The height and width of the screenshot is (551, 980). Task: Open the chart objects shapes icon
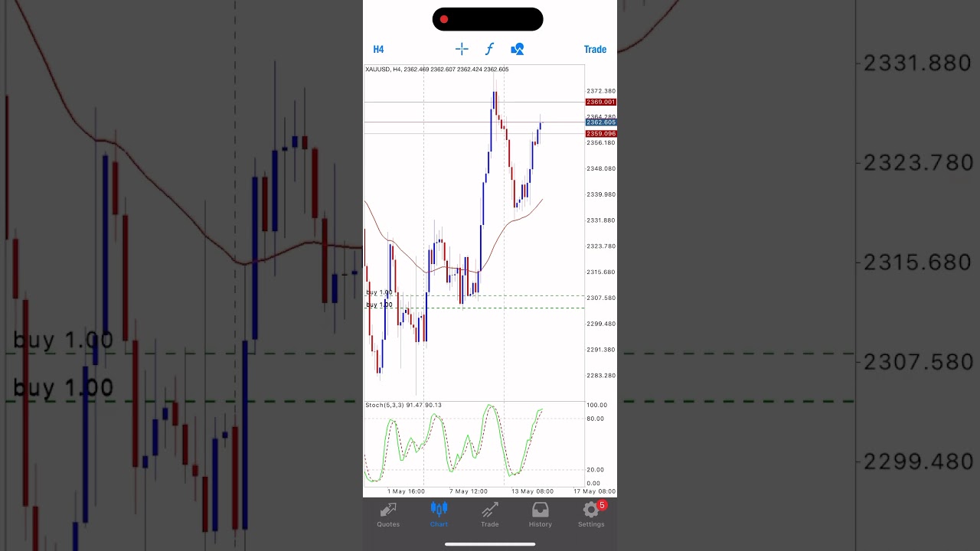pyautogui.click(x=518, y=49)
